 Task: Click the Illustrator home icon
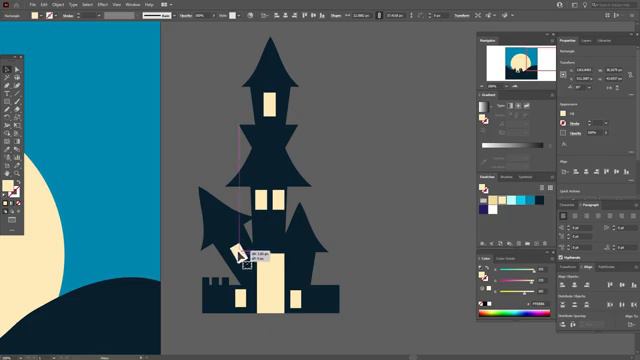pos(17,5)
